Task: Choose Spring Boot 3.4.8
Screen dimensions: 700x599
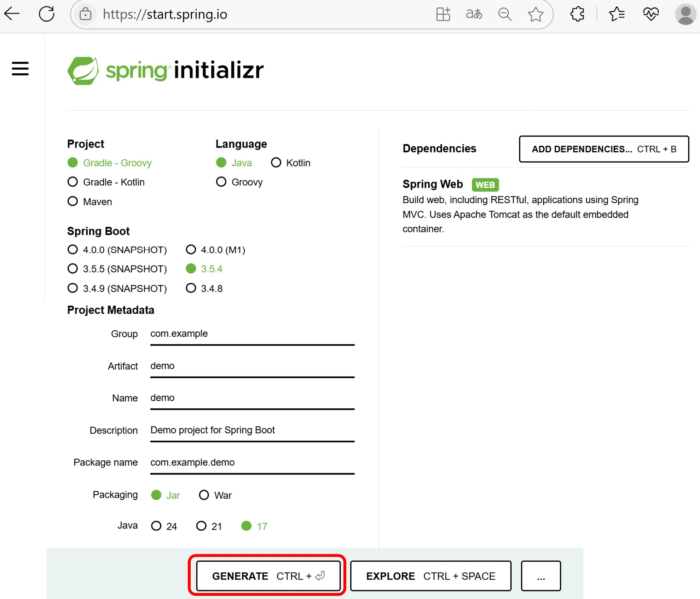Action: [x=204, y=288]
